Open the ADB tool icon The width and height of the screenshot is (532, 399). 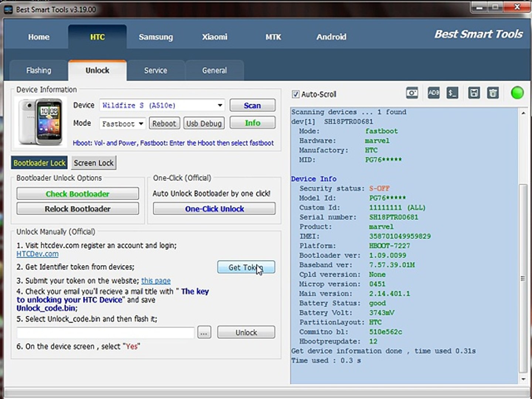pos(433,93)
